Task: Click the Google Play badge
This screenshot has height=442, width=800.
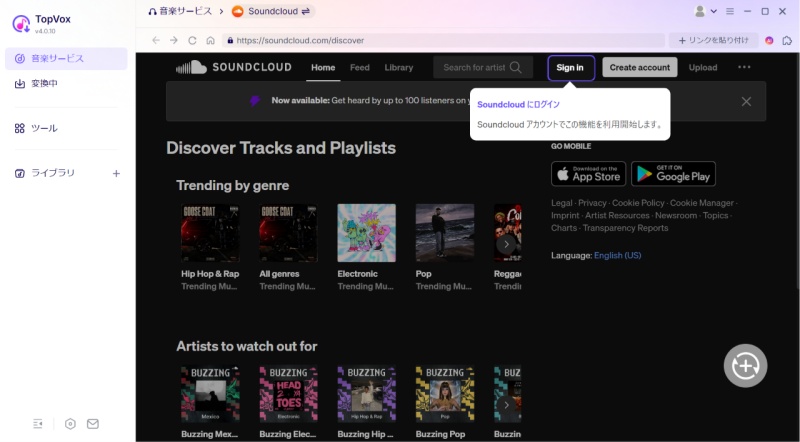Action: [673, 174]
